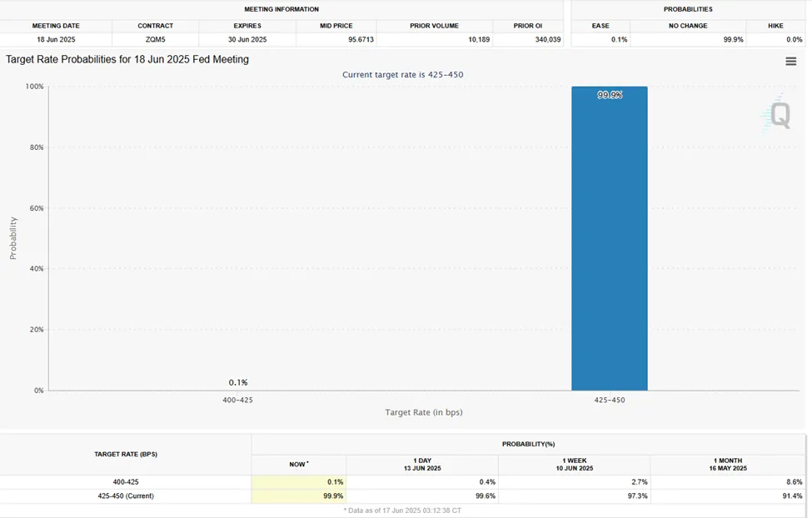This screenshot has height=518, width=812.
Task: Click the contract value ZQM5
Action: (x=156, y=39)
